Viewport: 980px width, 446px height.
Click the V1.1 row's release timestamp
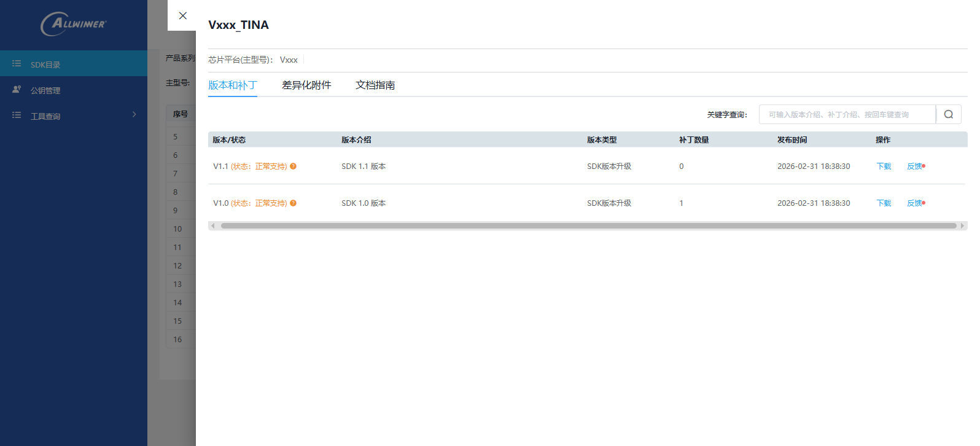[814, 166]
